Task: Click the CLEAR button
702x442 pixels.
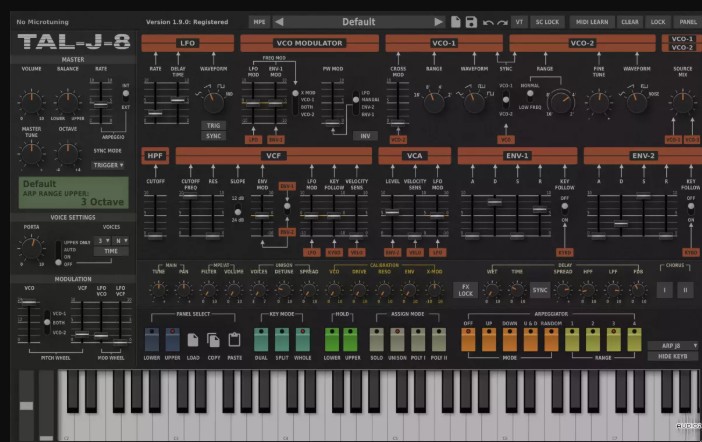Action: point(629,22)
